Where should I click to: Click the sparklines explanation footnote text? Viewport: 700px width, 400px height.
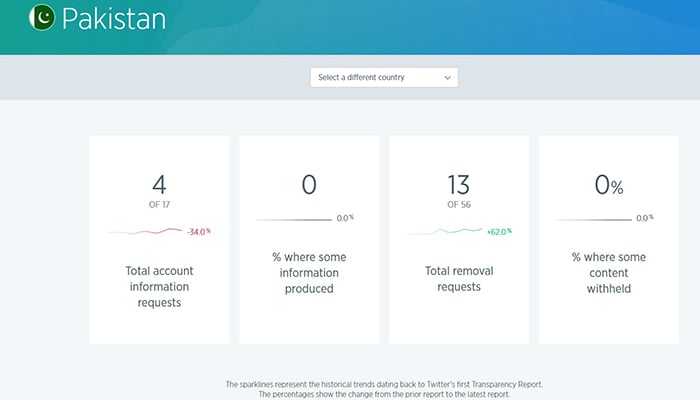(x=384, y=384)
